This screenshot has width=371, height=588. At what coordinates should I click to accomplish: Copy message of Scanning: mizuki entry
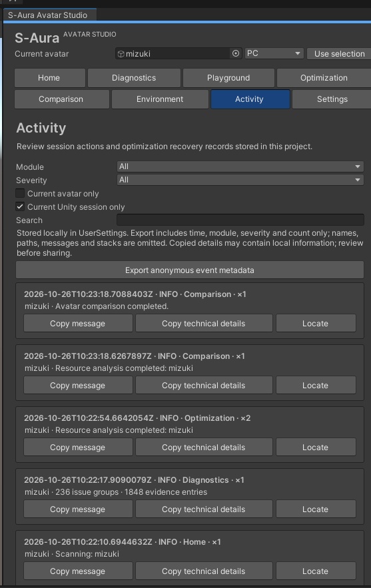coord(78,571)
